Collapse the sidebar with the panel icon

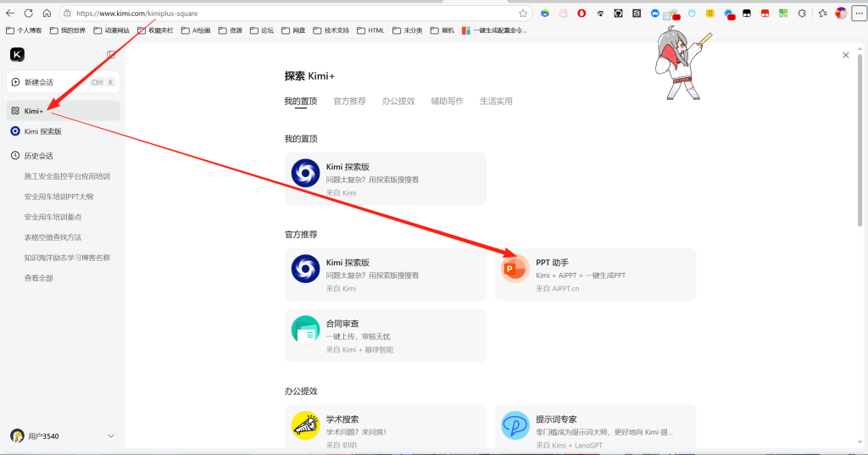[x=111, y=54]
